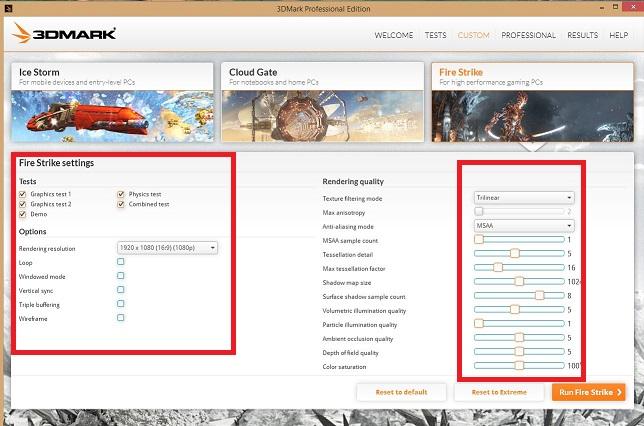Click the 3DMark logo
This screenshot has width=644, height=426.
pos(64,33)
